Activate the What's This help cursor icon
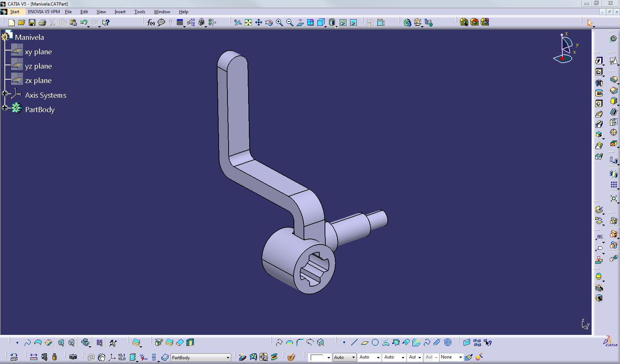This screenshot has height=364, width=620. click(x=106, y=22)
